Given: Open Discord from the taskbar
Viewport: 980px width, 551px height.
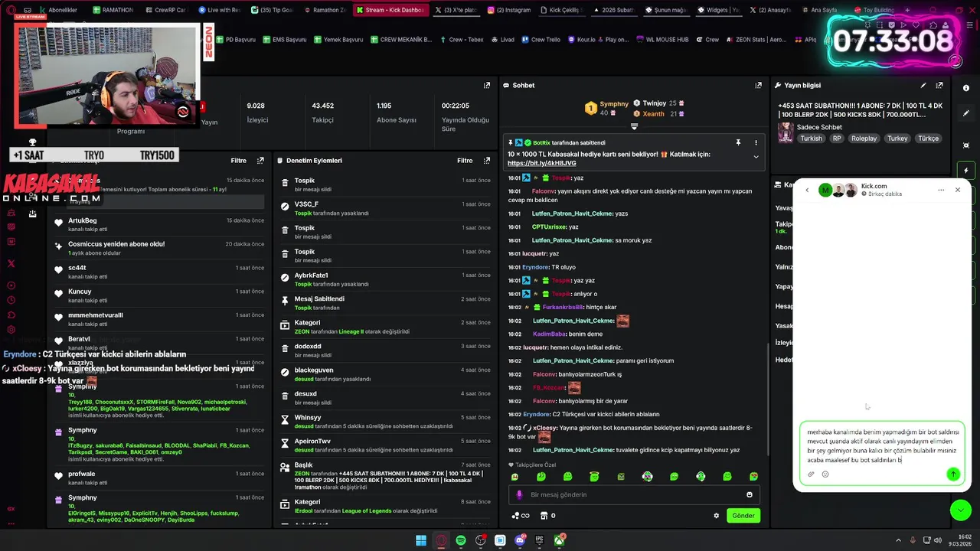Looking at the screenshot, I should 520,540.
